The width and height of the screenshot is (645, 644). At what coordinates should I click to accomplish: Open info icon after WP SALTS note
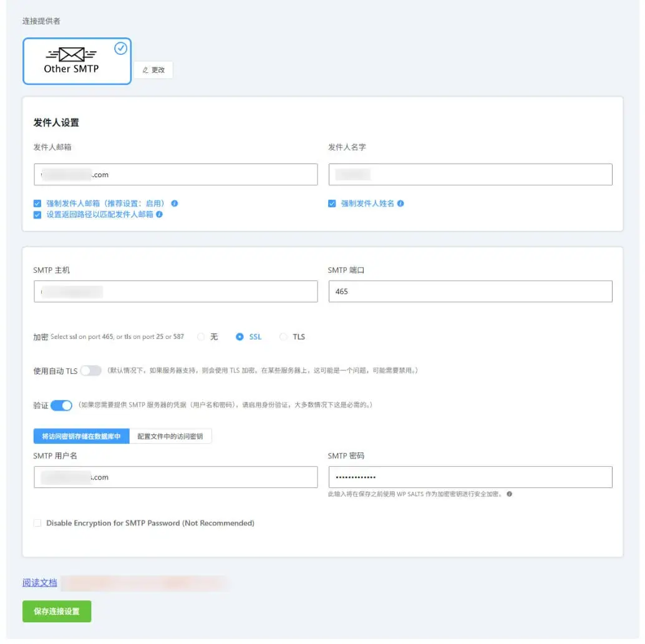509,494
